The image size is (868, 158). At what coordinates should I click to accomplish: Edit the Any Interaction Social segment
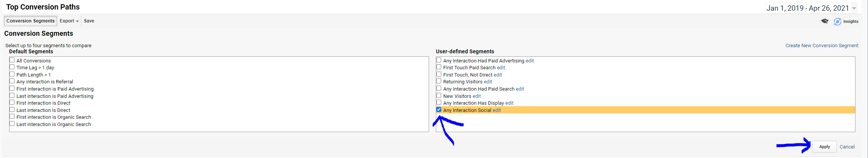pos(497,110)
